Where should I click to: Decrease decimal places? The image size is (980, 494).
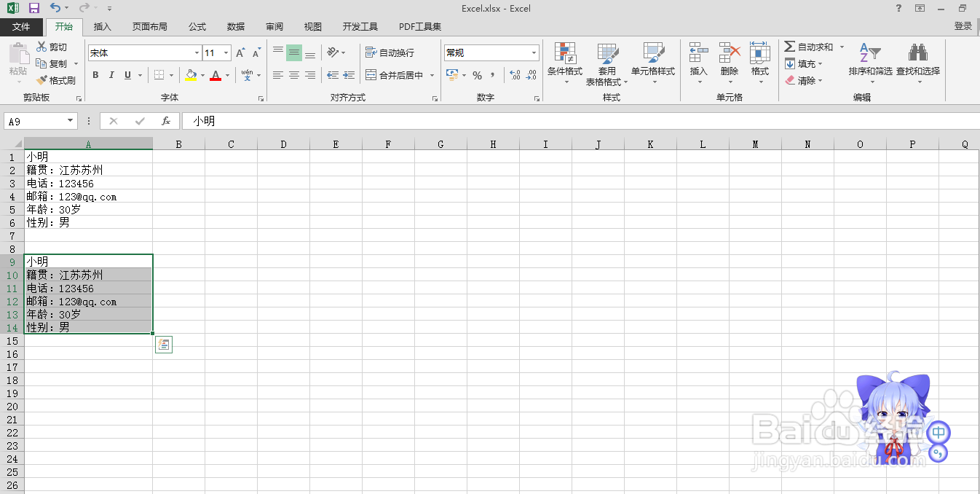coord(531,75)
